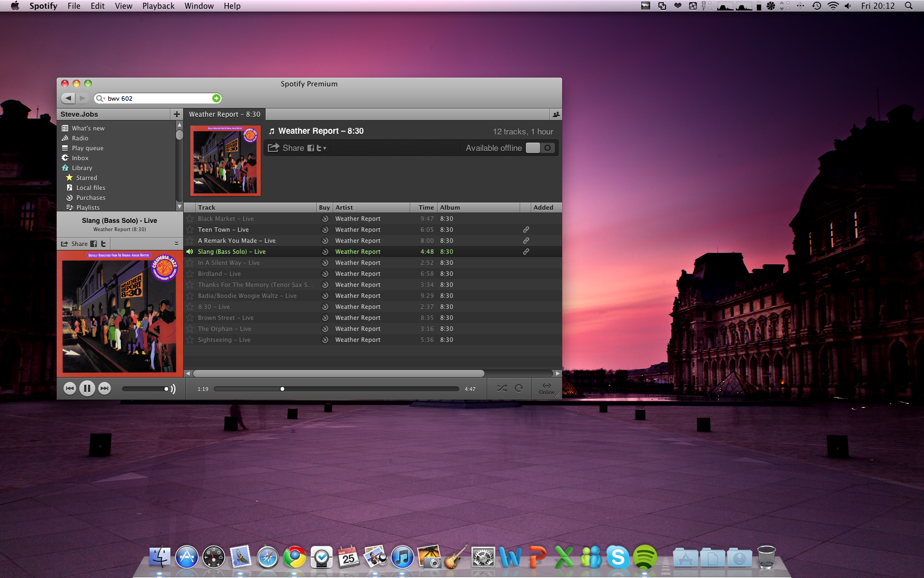
Task: Open Skype from the Dock
Action: click(x=618, y=557)
